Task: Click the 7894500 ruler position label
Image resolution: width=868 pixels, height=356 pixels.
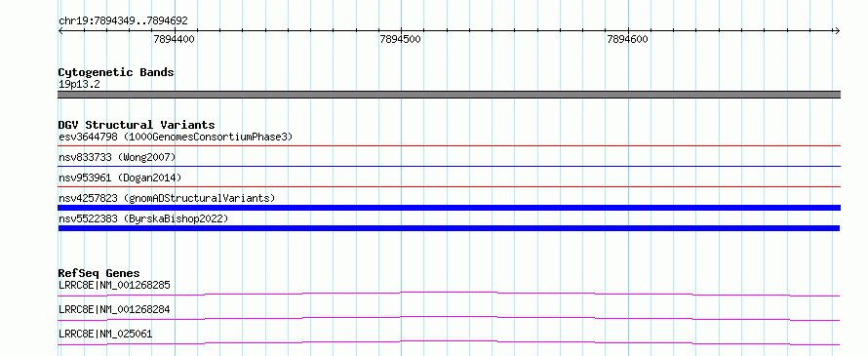Action: [x=400, y=39]
